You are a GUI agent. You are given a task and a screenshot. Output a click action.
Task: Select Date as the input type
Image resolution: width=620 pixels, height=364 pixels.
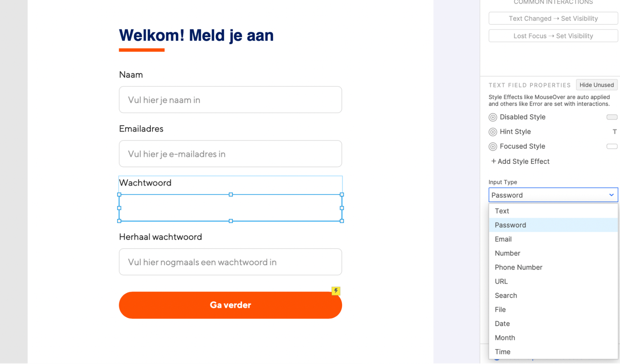pyautogui.click(x=502, y=323)
